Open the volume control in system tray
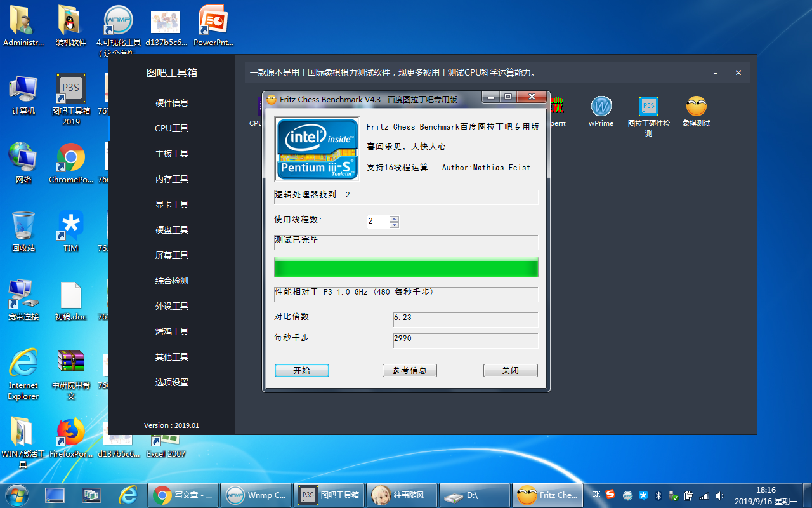This screenshot has width=812, height=508. point(718,495)
